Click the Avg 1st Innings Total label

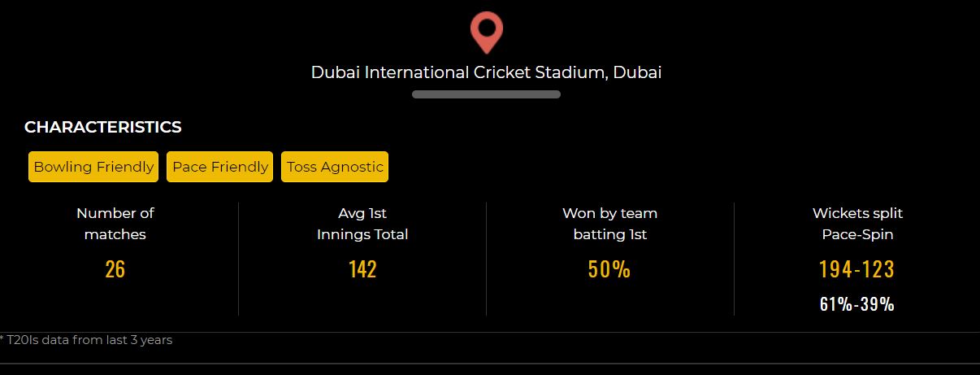[x=362, y=224]
